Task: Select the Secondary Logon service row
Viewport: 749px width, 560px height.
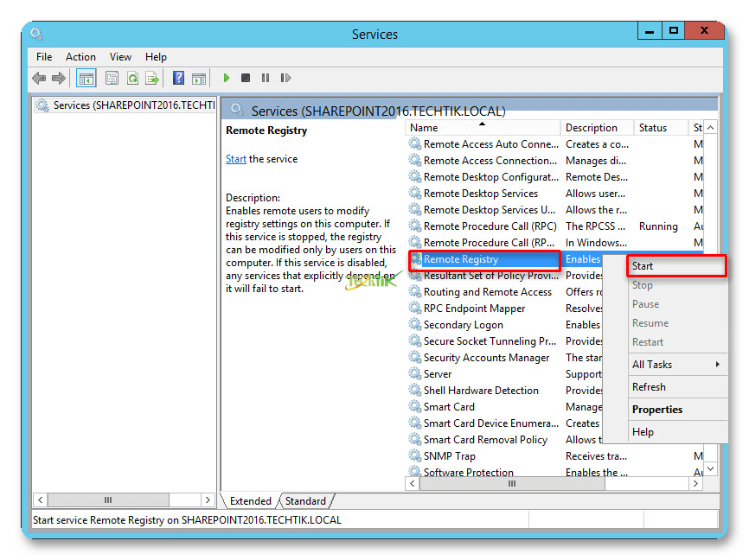Action: (x=463, y=325)
